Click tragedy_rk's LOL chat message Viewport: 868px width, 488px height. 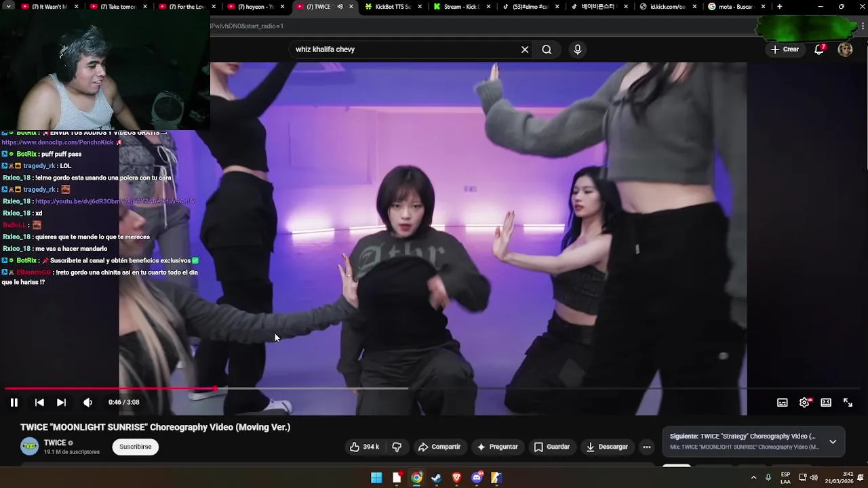[x=65, y=166]
